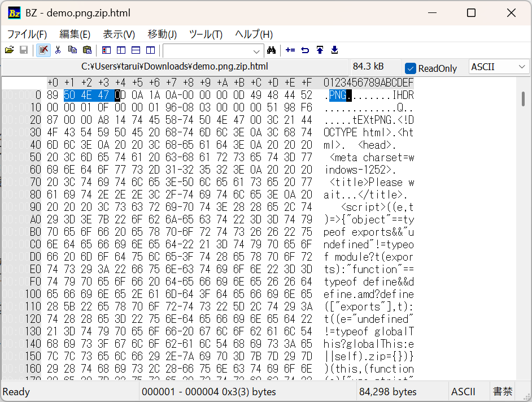This screenshot has width=532, height=402.
Task: Click the left-pane split view icon
Action: [106, 50]
